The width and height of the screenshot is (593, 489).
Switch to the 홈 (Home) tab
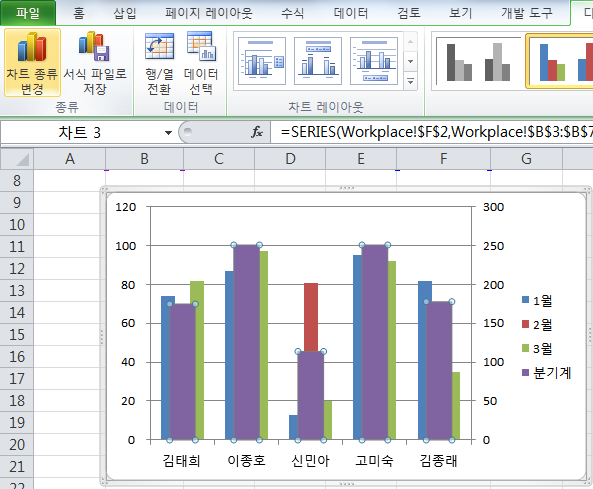pos(79,13)
